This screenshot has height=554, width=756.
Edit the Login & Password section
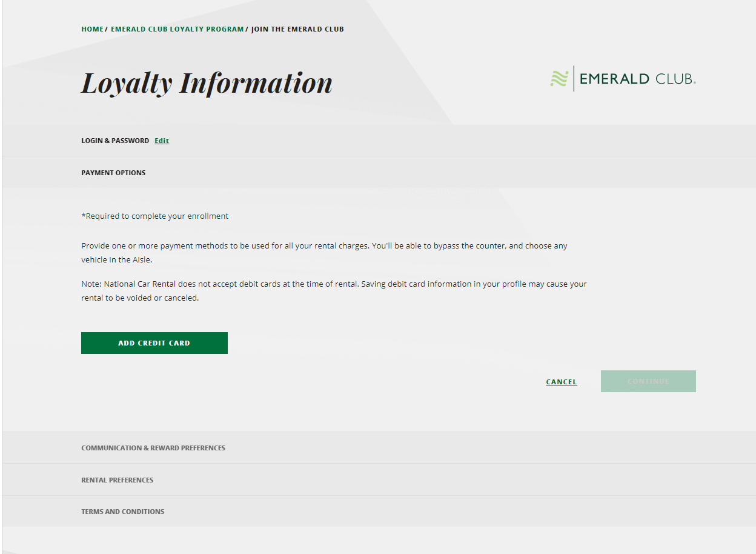[162, 141]
